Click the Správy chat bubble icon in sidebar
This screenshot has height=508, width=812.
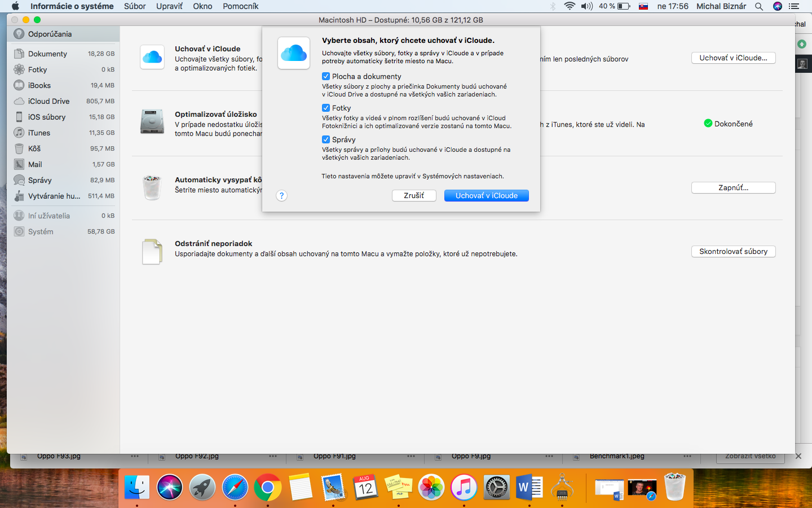[19, 180]
